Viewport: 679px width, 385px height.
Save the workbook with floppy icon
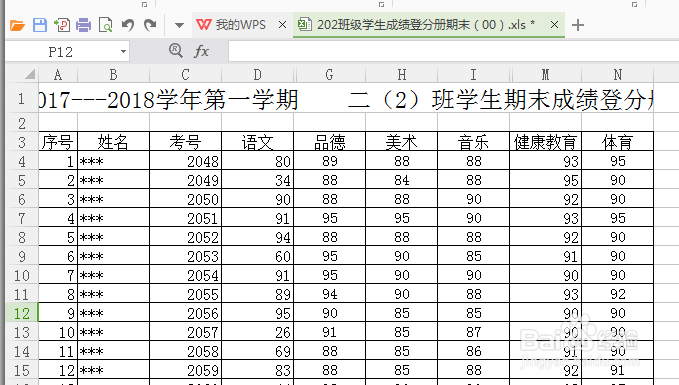click(x=40, y=25)
